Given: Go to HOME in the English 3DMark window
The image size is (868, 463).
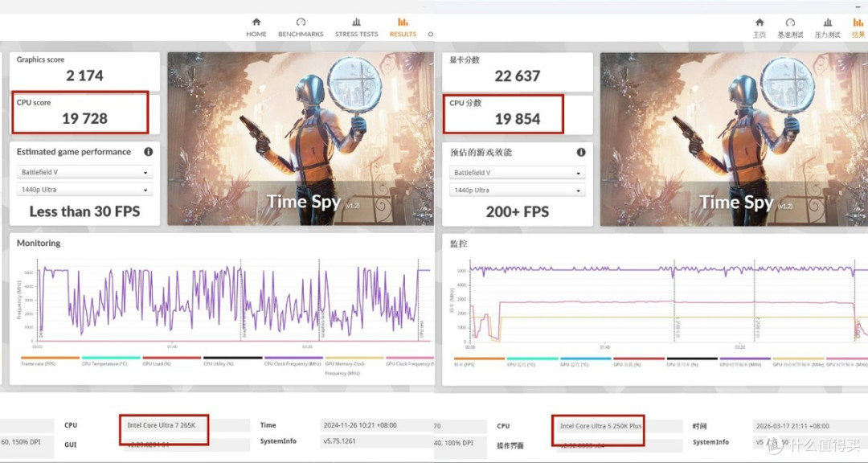Looking at the screenshot, I should [x=256, y=27].
